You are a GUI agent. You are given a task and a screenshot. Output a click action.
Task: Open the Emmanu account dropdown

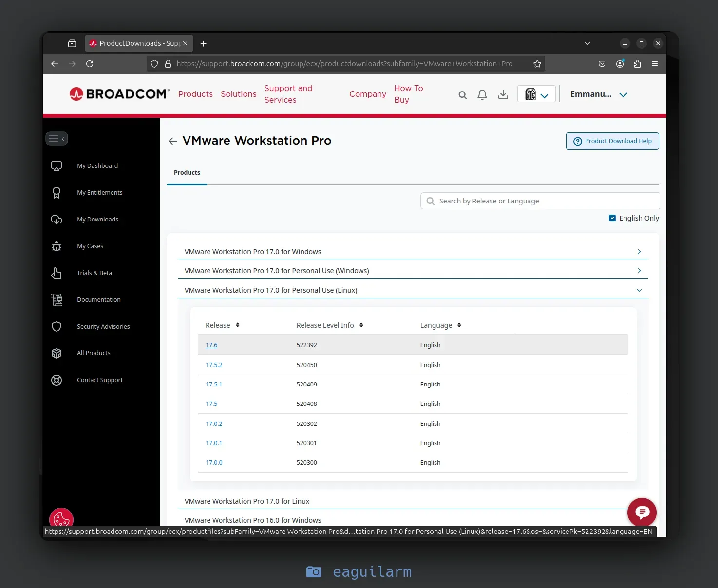click(599, 94)
